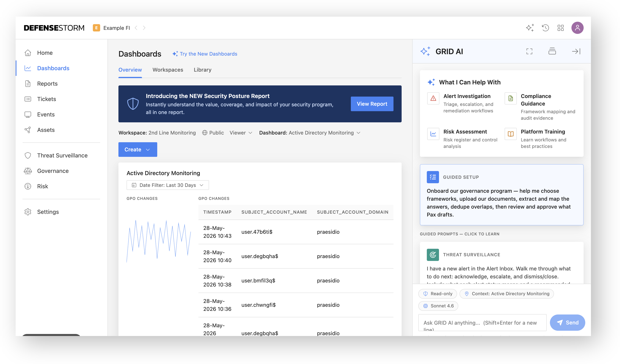Click the DefenseStorm logo

click(x=54, y=28)
